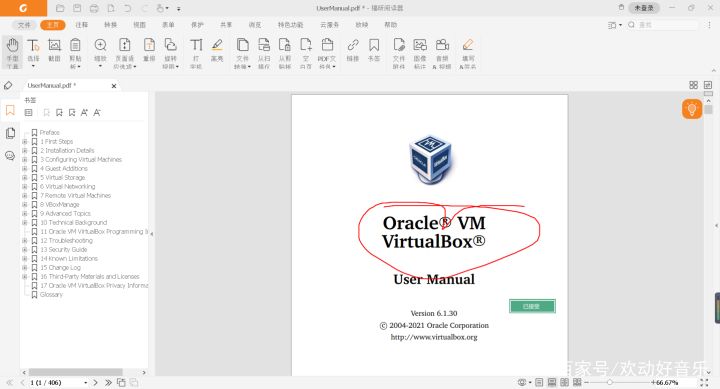Toggle the single page view in the status bar
Screen dimensions: 720x389
pos(539,382)
